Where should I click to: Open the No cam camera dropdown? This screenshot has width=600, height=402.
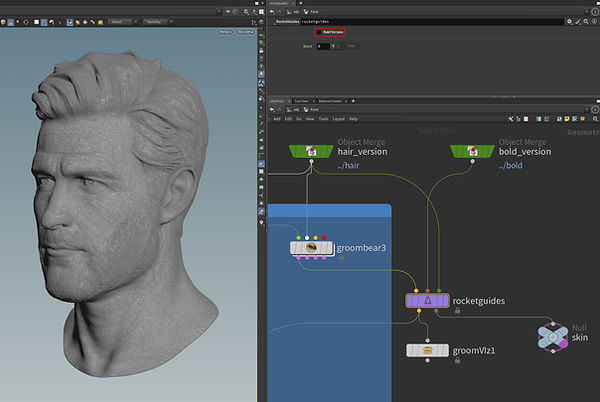coord(246,32)
